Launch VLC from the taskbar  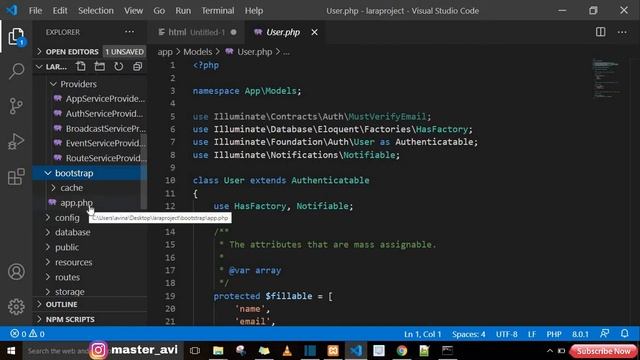(287, 351)
